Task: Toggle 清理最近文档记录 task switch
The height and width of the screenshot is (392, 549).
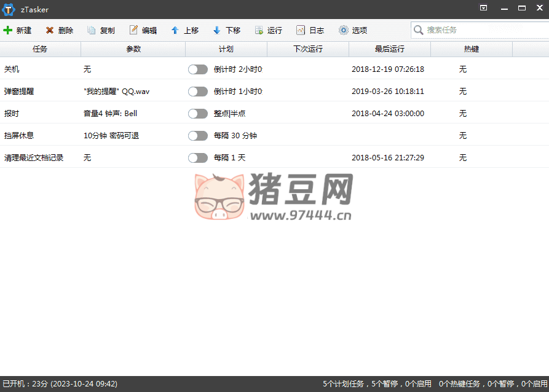Action: [x=197, y=158]
